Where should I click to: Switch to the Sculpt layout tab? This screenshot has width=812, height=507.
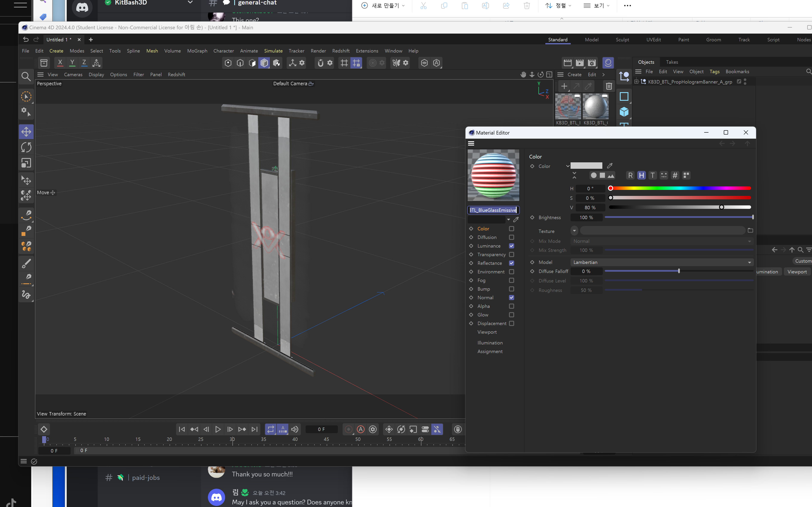622,40
